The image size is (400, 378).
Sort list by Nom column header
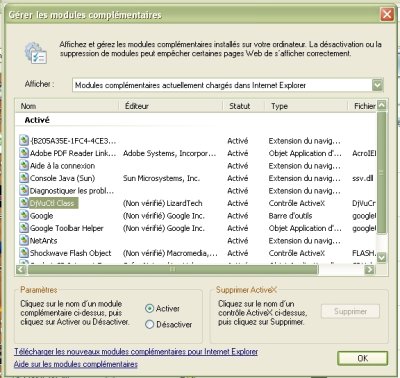pyautogui.click(x=67, y=106)
